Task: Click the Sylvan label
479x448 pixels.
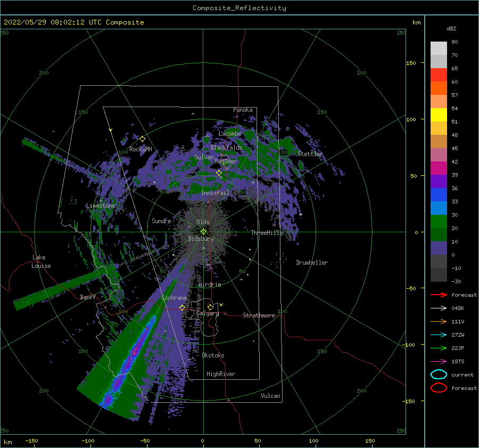Action: (204, 157)
